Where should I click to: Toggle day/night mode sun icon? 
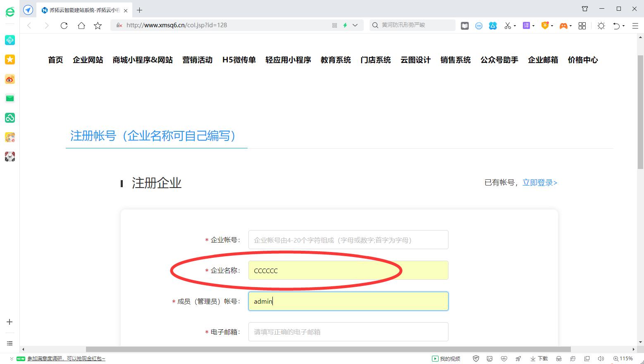[601, 25]
